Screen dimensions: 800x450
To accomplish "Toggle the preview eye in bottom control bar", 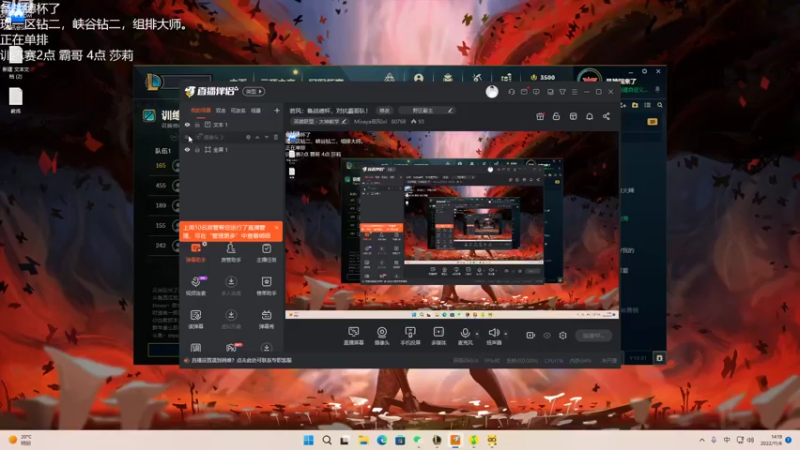I will [x=547, y=335].
